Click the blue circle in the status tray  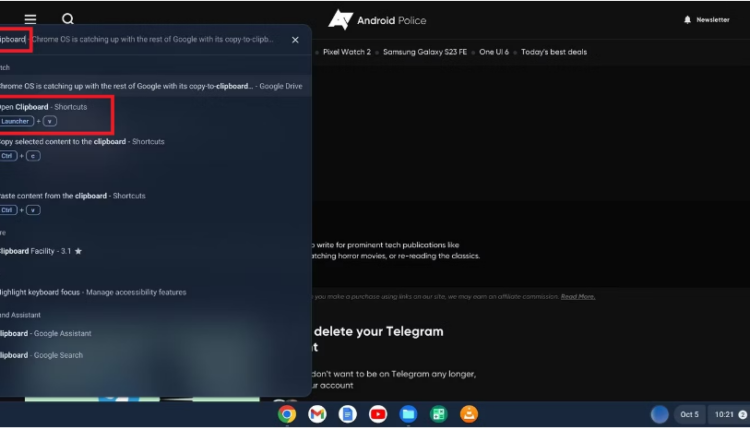coord(659,414)
